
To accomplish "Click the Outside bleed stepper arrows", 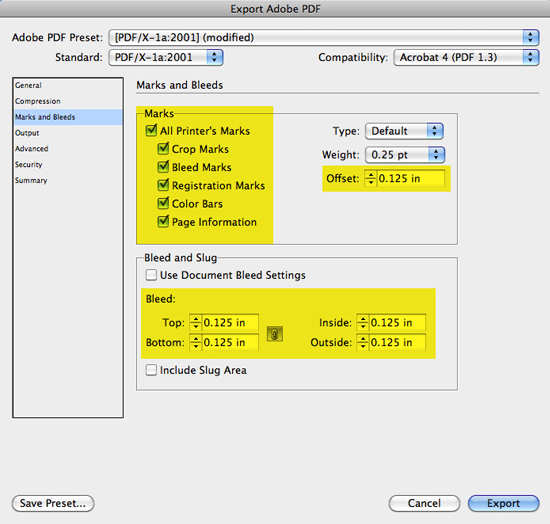I will tap(363, 342).
